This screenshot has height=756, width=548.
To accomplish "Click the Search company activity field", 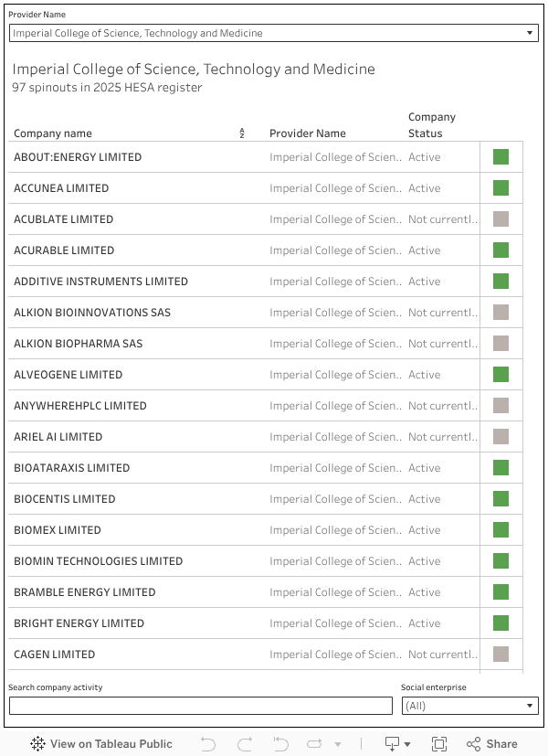I will 201,706.
